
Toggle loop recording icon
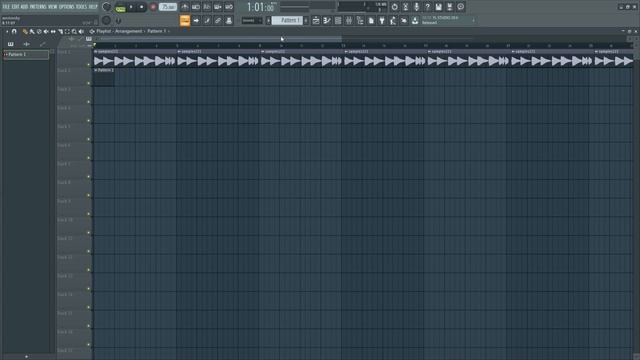[x=229, y=7]
